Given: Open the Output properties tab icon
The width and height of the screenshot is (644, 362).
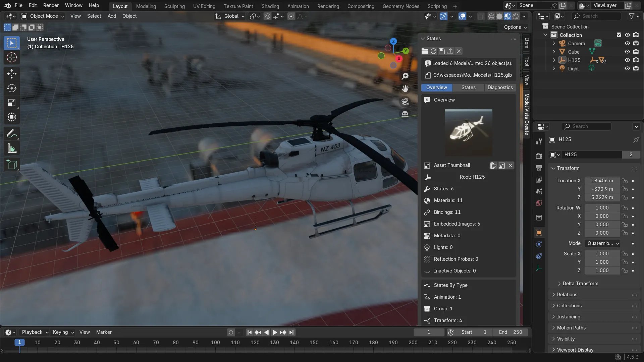Looking at the screenshot, I should (x=539, y=168).
